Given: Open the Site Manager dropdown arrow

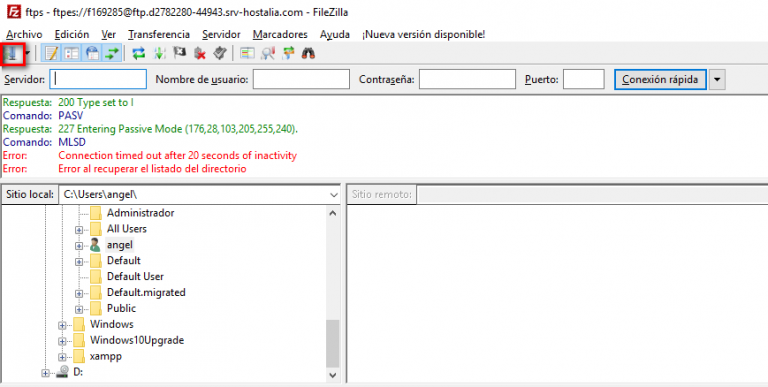Looking at the screenshot, I should coord(27,53).
